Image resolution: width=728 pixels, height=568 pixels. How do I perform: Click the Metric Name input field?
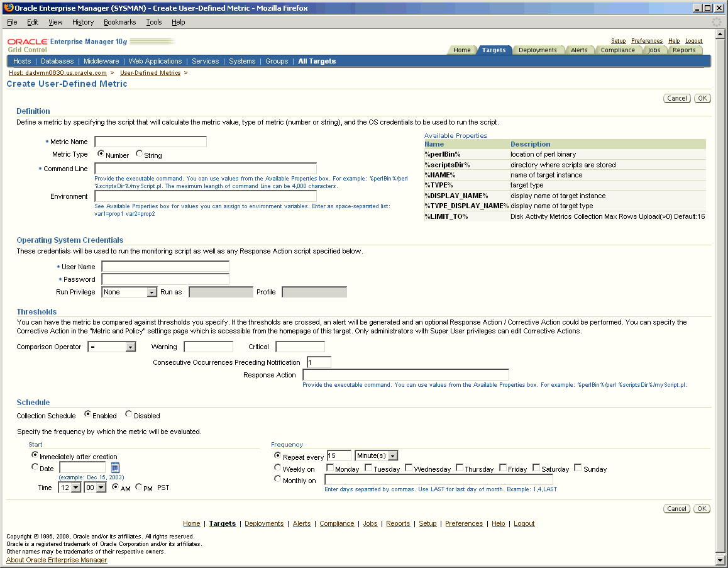[x=150, y=142]
